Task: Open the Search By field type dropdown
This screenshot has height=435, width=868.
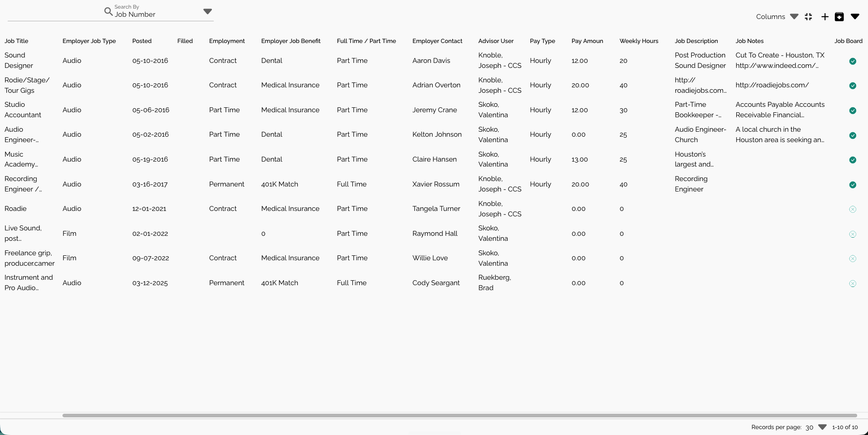Action: click(x=207, y=11)
